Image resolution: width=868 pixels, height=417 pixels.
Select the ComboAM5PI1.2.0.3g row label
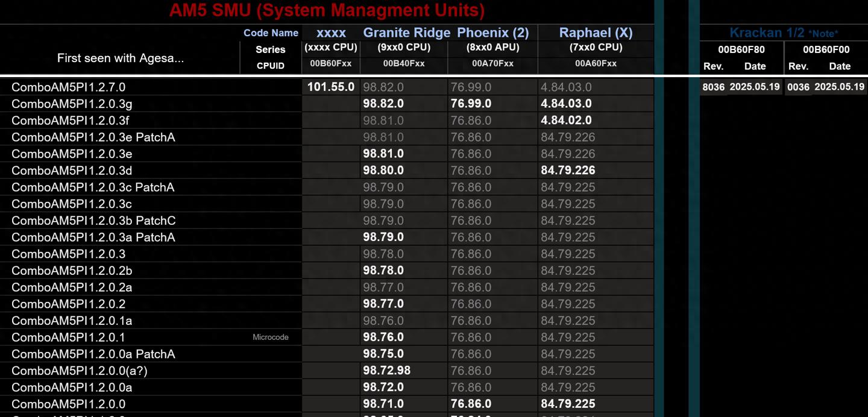pos(72,104)
